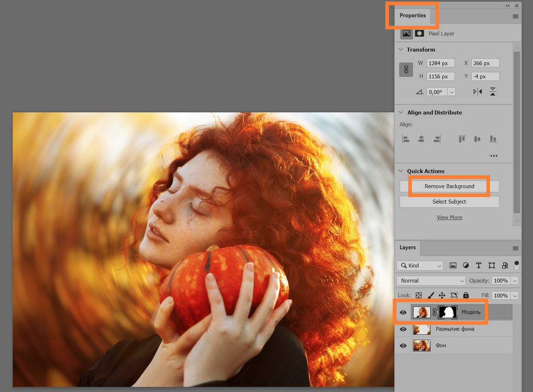Screen dimensions: 533x392
Task: Toggle width-height link constraint icon
Action: click(x=406, y=70)
